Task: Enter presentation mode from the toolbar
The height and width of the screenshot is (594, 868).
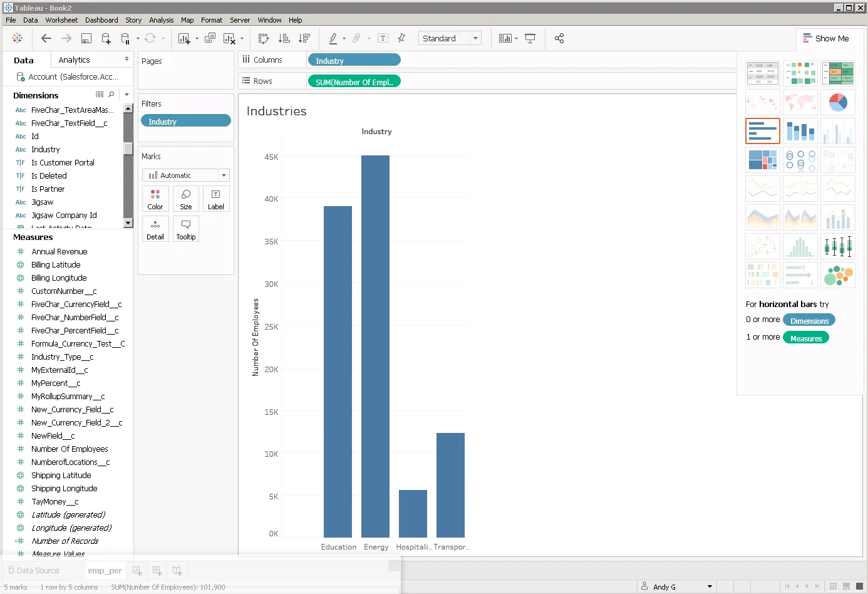Action: 530,38
